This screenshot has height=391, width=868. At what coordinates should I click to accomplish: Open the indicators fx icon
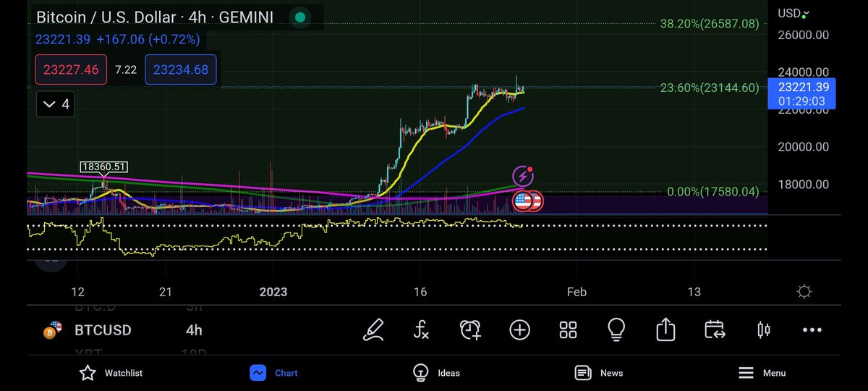tap(422, 330)
